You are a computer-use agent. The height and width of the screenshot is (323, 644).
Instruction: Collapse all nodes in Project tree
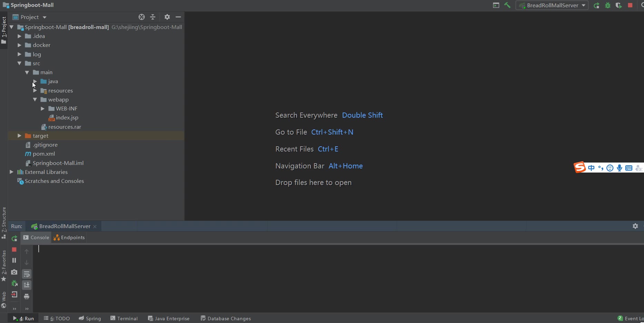(153, 17)
